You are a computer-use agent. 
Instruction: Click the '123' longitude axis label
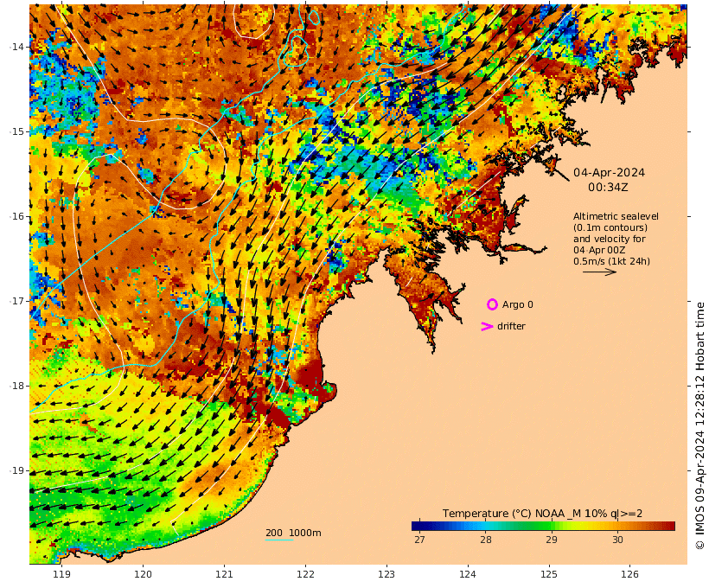tap(386, 574)
